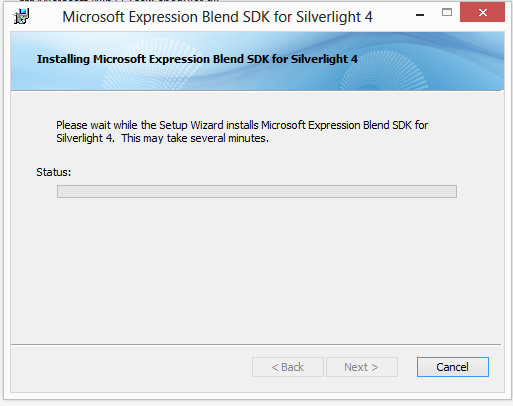Click the greyed-out Back button
The image size is (513, 406).
point(288,367)
